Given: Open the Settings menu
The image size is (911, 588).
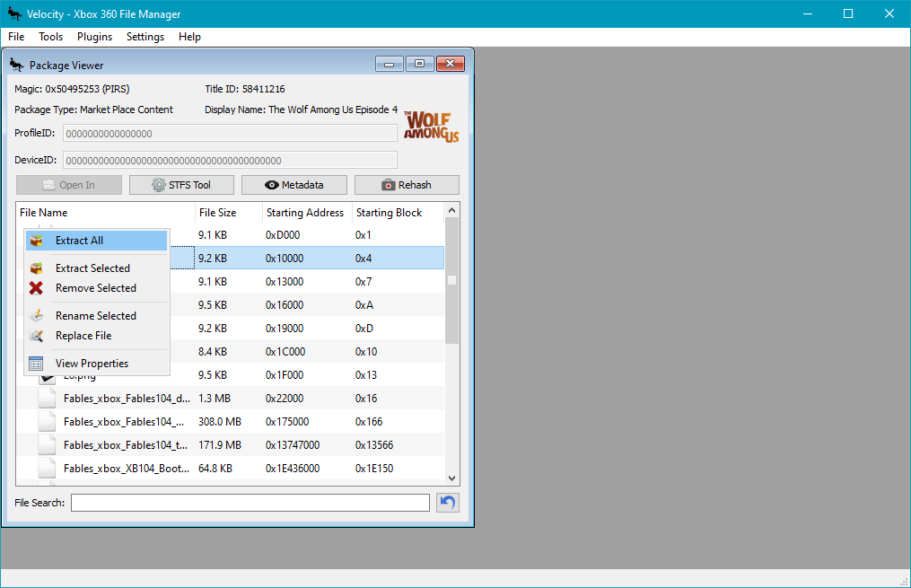Looking at the screenshot, I should (145, 37).
